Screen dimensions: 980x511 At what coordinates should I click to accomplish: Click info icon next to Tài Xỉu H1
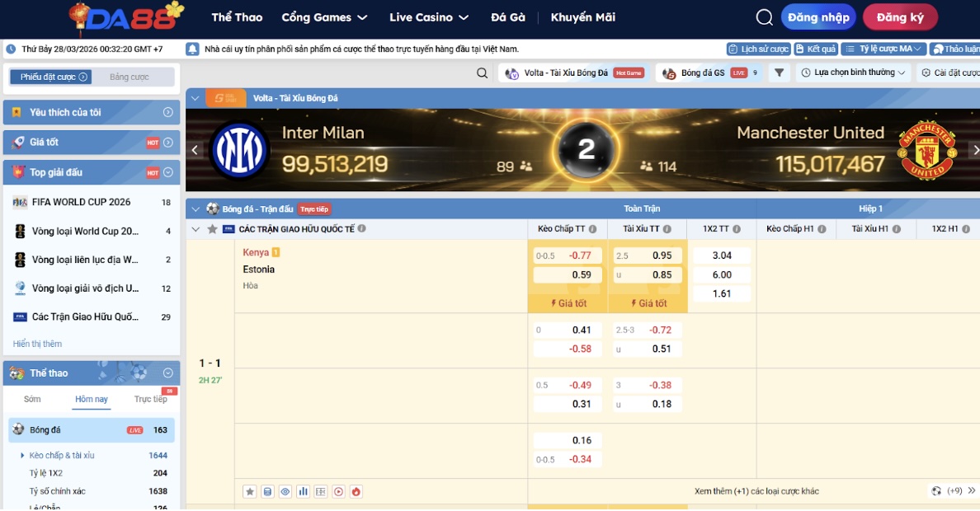[896, 229]
